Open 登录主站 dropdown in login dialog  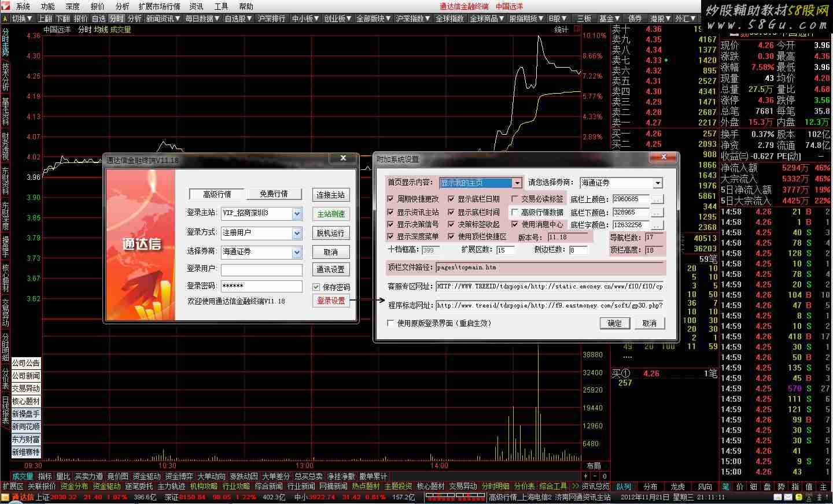[297, 213]
